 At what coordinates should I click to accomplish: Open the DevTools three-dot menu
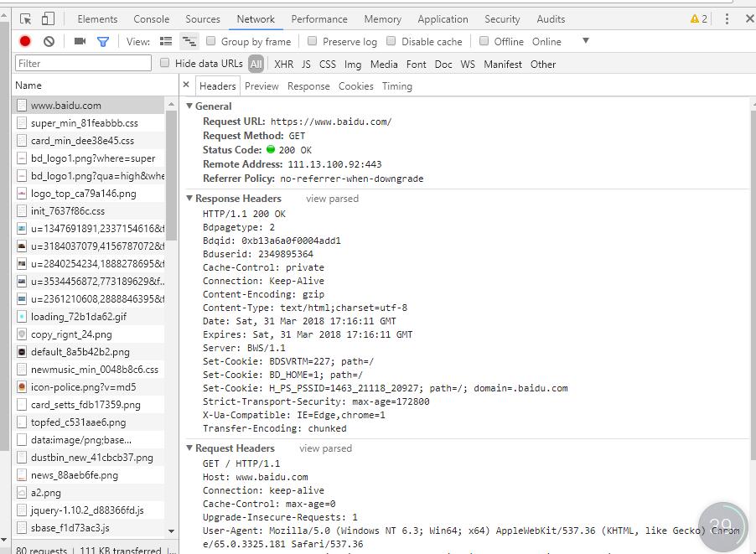point(727,18)
